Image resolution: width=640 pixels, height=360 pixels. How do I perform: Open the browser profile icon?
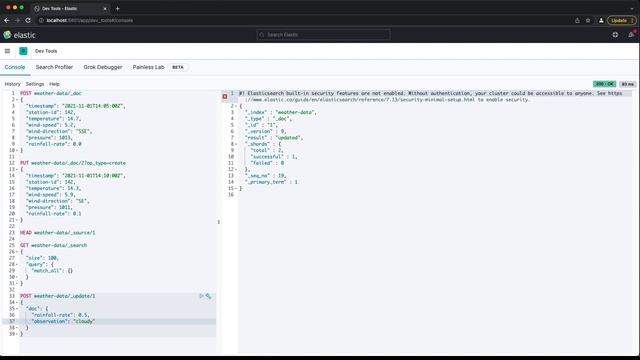tap(601, 20)
